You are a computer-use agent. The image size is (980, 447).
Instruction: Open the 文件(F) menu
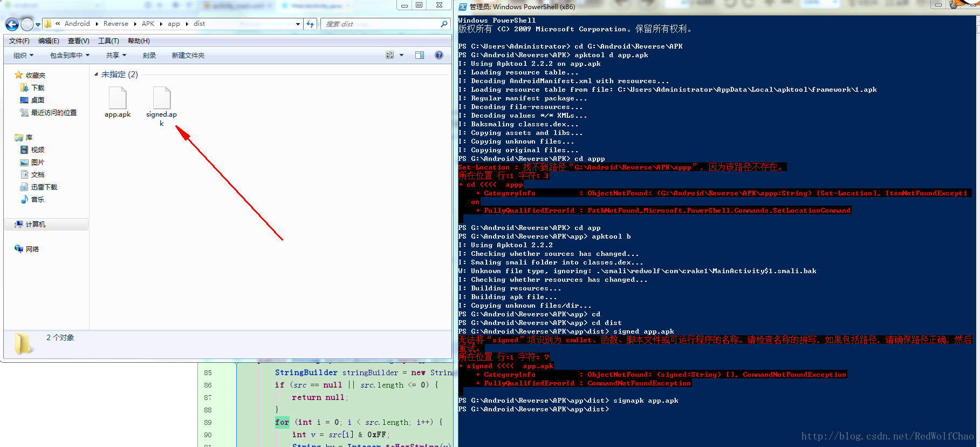pos(19,41)
